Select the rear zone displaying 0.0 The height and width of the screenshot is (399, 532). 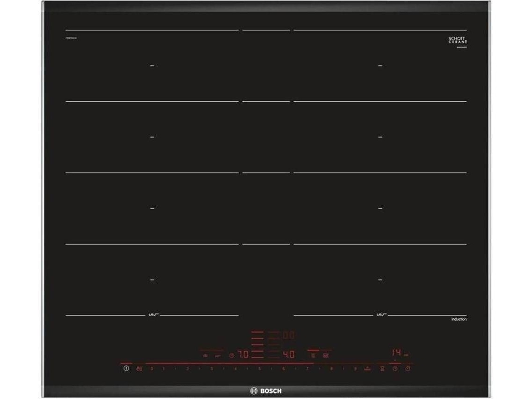click(289, 335)
